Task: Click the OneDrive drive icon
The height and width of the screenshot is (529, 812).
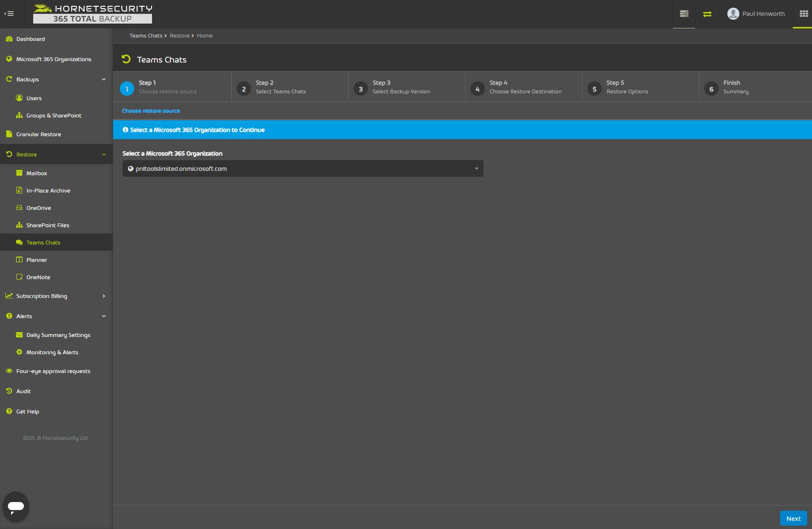Action: click(19, 207)
